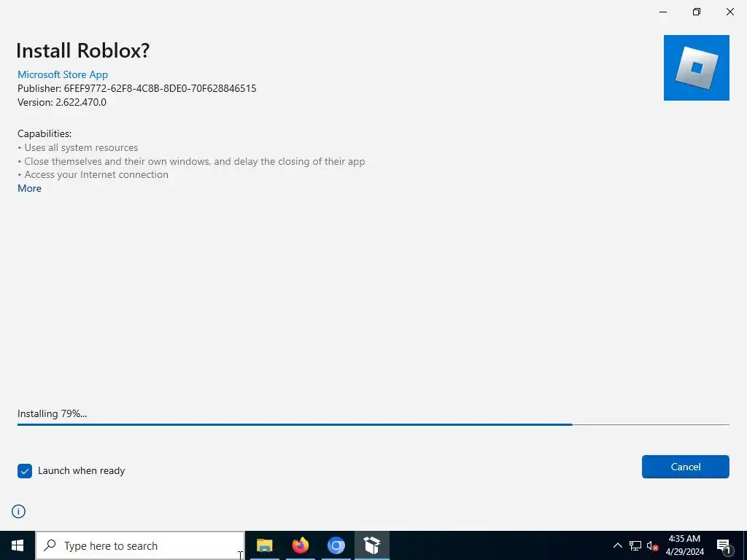The width and height of the screenshot is (747, 560).
Task: Restore down the installer window
Action: point(697,12)
